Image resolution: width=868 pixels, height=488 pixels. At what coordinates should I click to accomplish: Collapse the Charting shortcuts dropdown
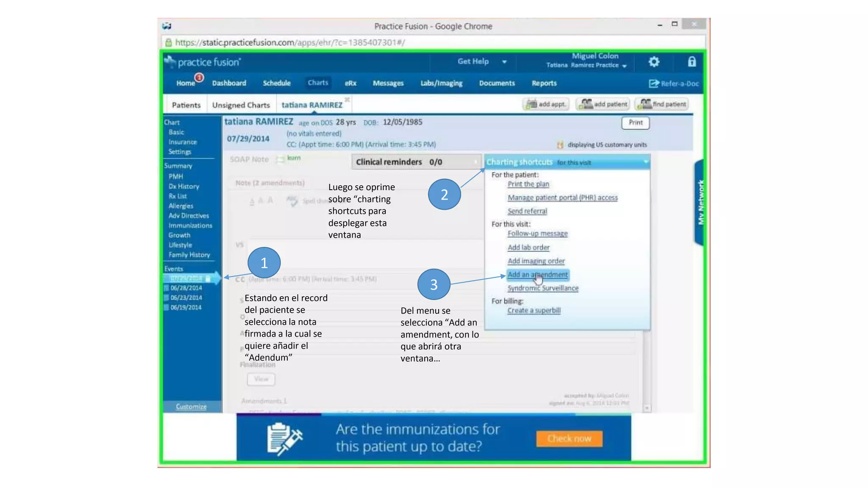pos(645,162)
